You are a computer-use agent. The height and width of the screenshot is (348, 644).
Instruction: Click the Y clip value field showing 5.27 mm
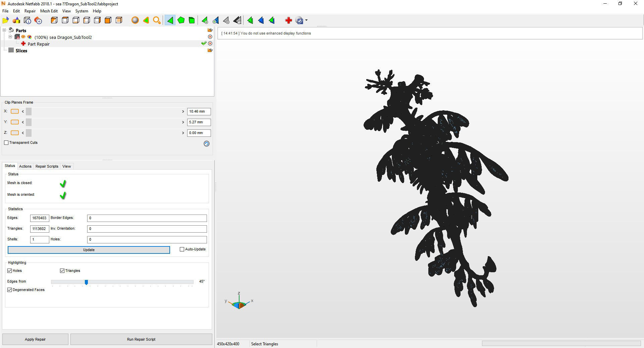click(x=199, y=122)
